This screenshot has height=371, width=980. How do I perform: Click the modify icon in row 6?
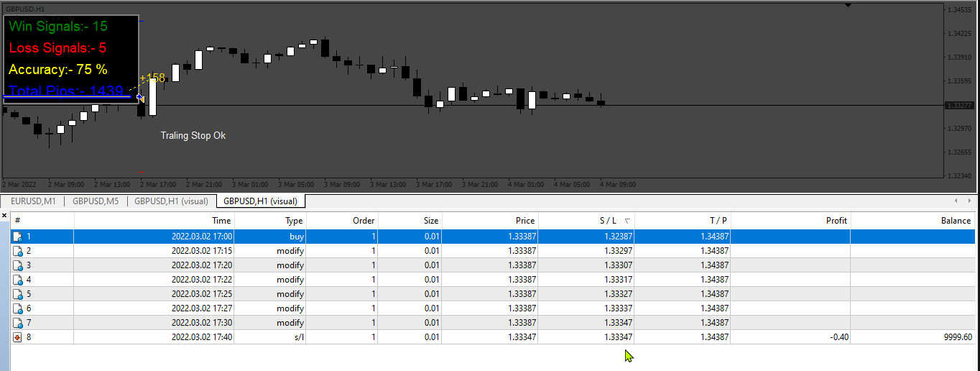pos(18,308)
